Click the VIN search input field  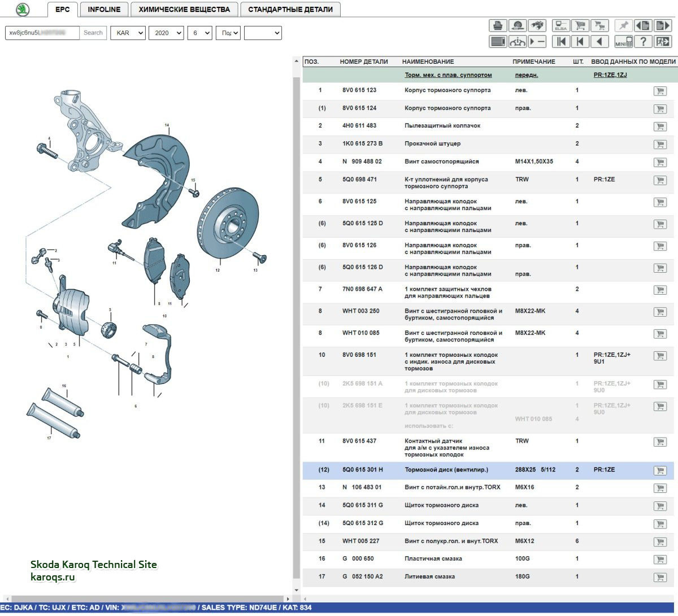click(x=42, y=33)
